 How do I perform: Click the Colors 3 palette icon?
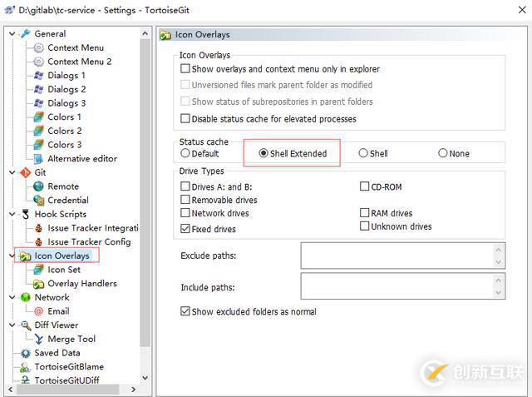pos(39,145)
